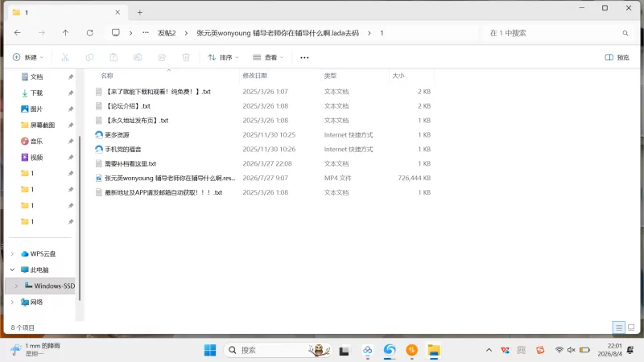Expand the 网络 tree node

(x=12, y=302)
